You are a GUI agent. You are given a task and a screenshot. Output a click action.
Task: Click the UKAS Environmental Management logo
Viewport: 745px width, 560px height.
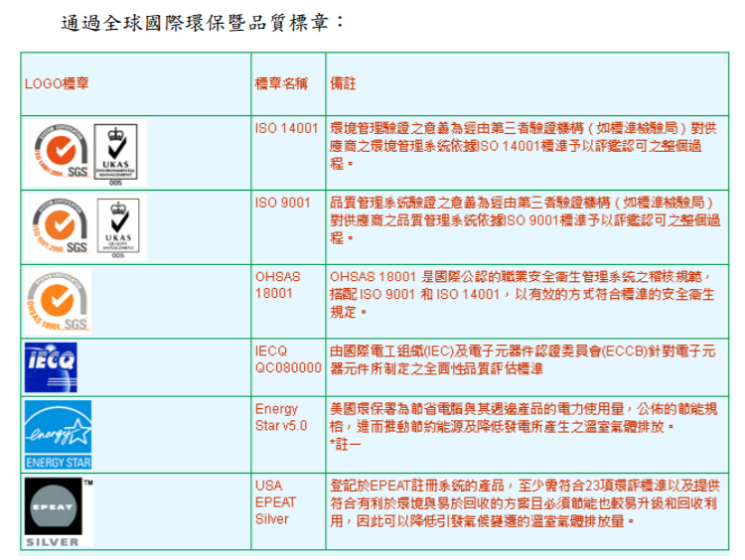click(x=115, y=154)
